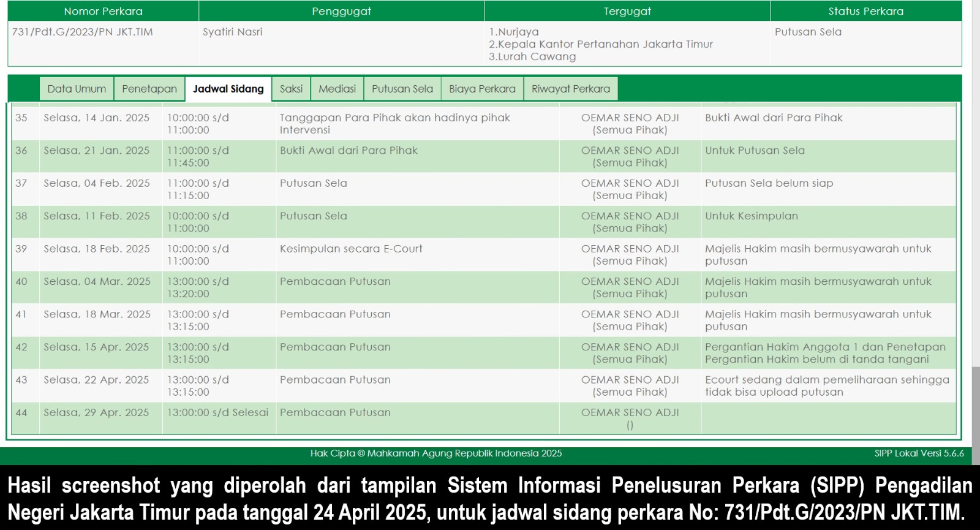The width and height of the screenshot is (980, 530).
Task: Select the Jadwal Sidang tab
Action: [x=228, y=89]
